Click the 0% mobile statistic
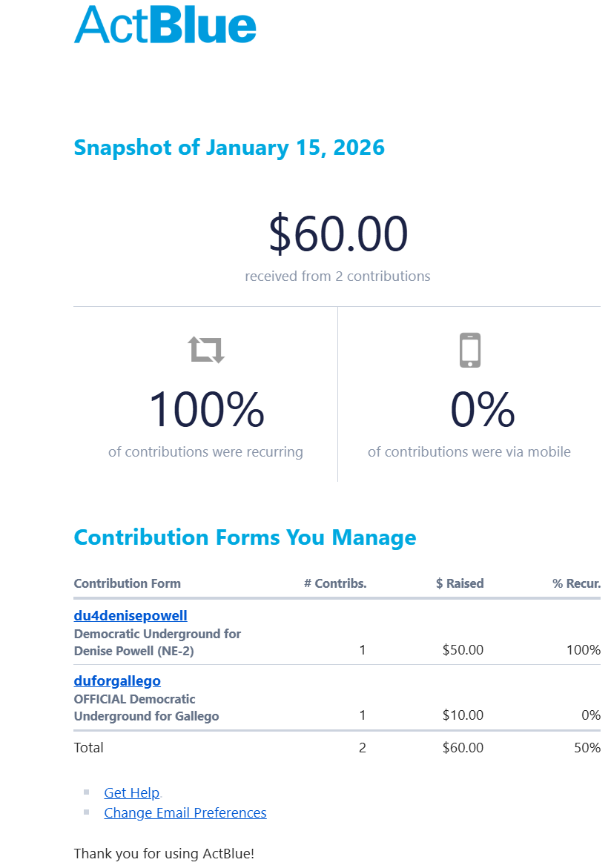This screenshot has width=611, height=868. pyautogui.click(x=483, y=410)
